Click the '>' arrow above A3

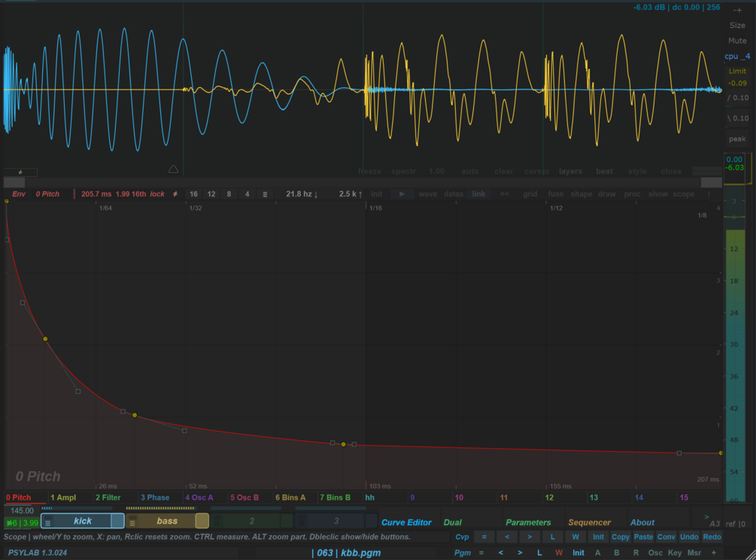706,516
